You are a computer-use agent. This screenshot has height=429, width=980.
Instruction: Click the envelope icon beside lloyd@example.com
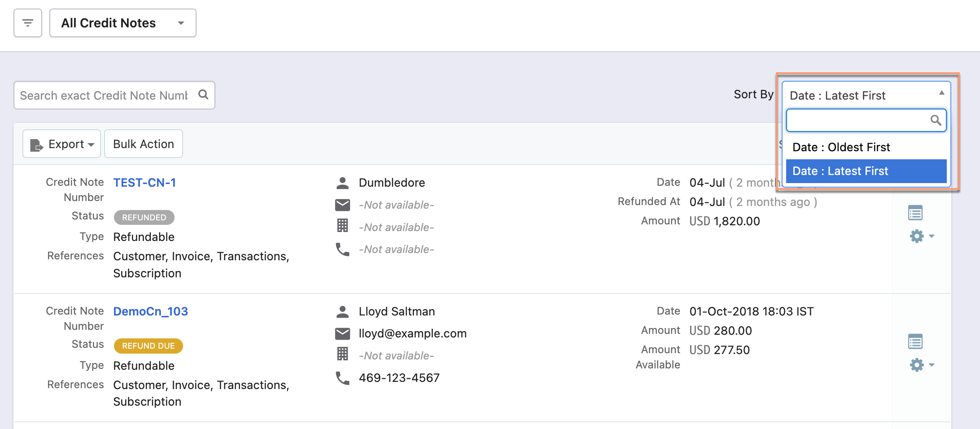[342, 333]
